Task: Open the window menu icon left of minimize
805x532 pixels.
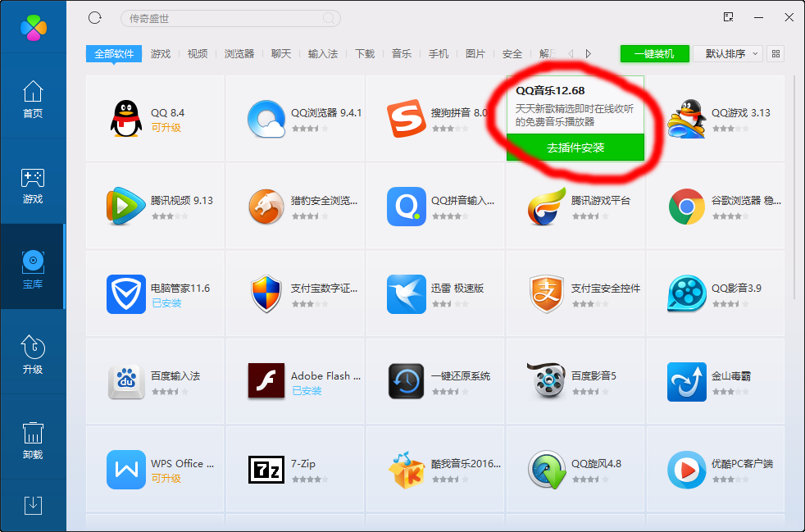Action: click(x=729, y=17)
